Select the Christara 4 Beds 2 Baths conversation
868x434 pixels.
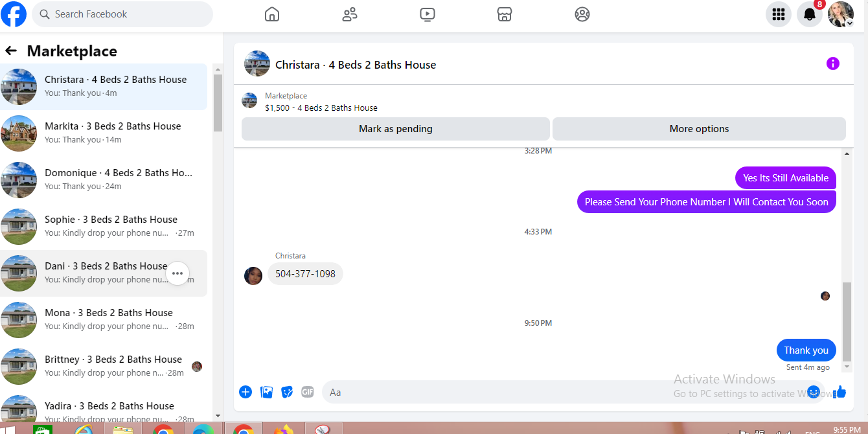click(x=104, y=87)
